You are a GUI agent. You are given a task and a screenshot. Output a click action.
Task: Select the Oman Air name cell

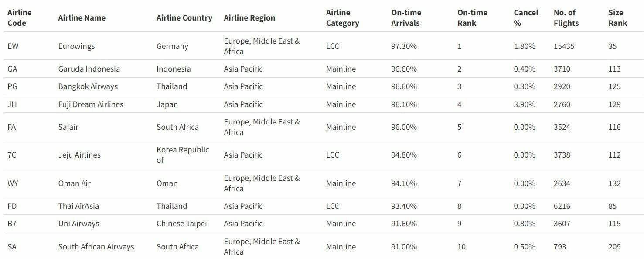(x=74, y=183)
